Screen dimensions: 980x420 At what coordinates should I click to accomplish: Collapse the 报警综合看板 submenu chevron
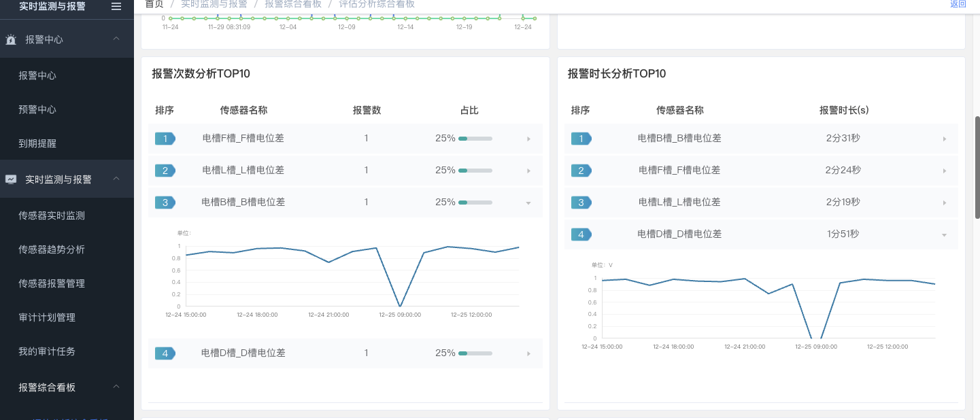pos(116,387)
